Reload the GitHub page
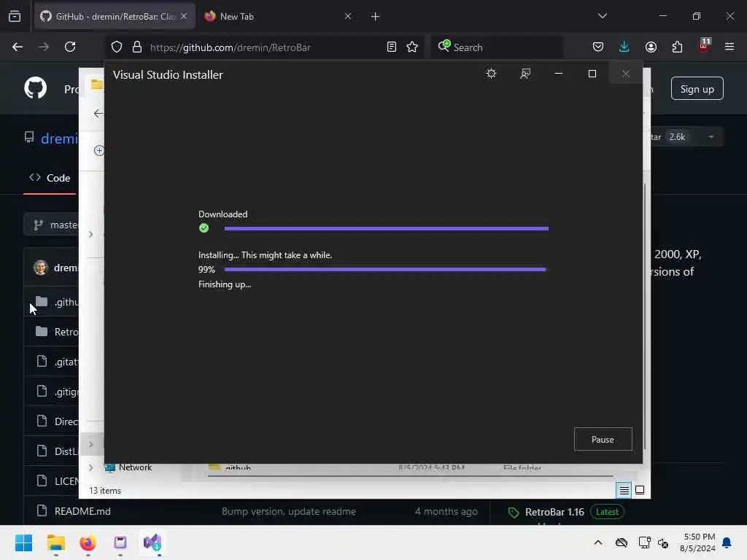 (x=70, y=47)
